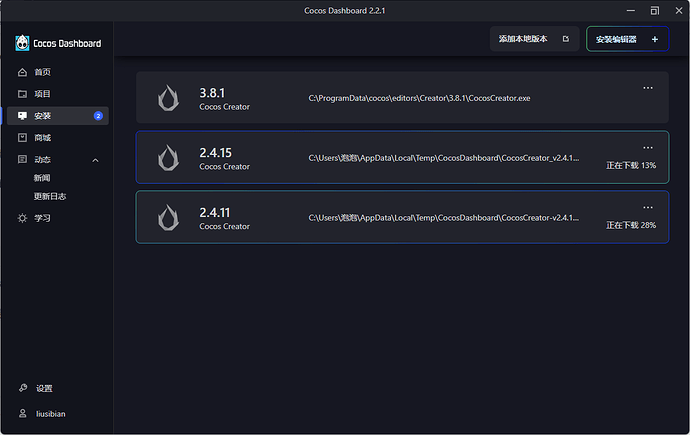Click the external-link icon on 添加本地版本
The image size is (690, 435).
click(566, 39)
